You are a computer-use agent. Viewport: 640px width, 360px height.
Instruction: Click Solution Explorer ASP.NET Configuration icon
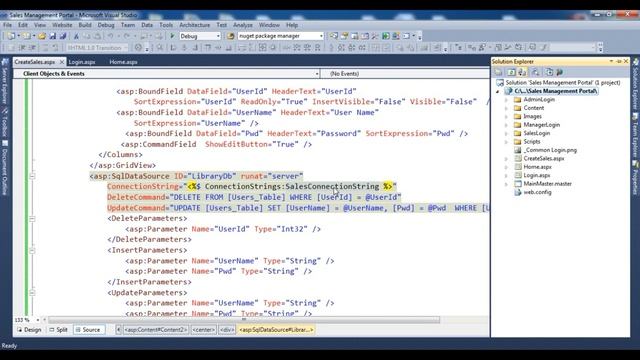tap(560, 72)
